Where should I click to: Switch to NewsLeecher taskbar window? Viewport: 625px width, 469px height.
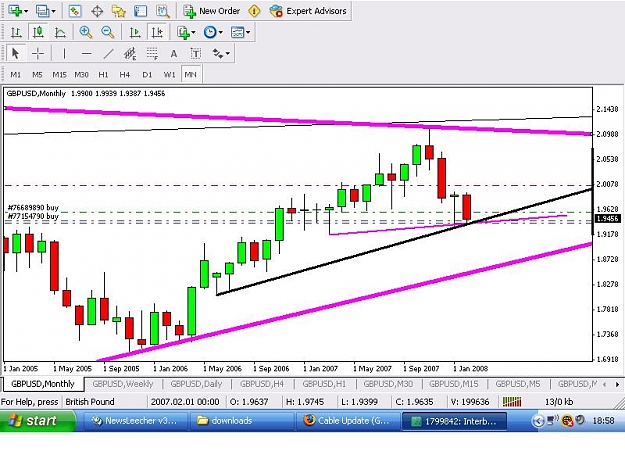click(x=134, y=421)
